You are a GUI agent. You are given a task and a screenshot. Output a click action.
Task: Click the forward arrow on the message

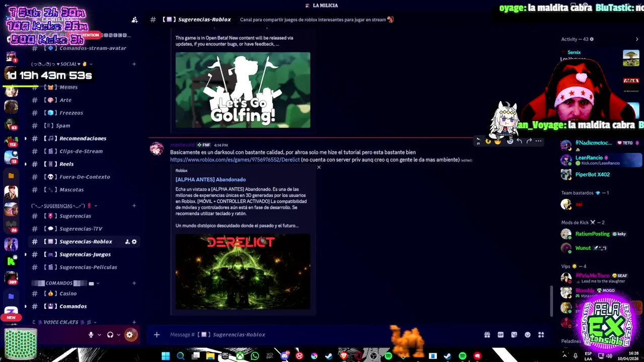pyautogui.click(x=529, y=141)
